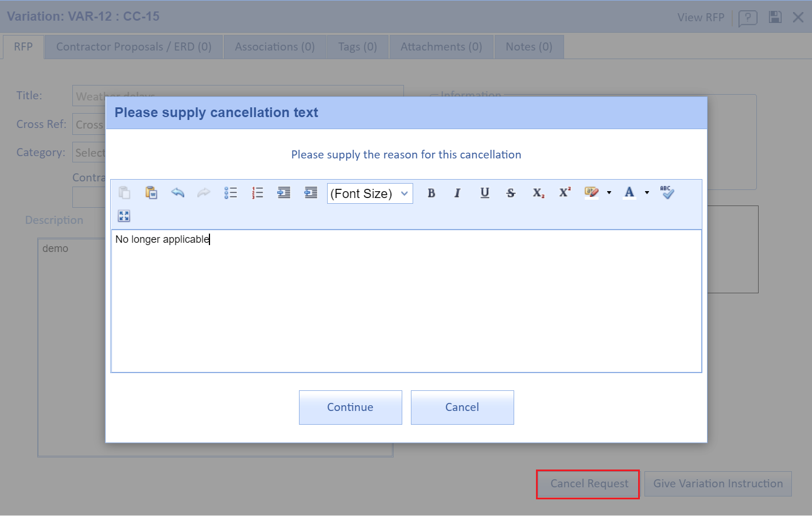Switch to the Attachments (0) tab
This screenshot has height=516, width=812.
click(x=441, y=47)
